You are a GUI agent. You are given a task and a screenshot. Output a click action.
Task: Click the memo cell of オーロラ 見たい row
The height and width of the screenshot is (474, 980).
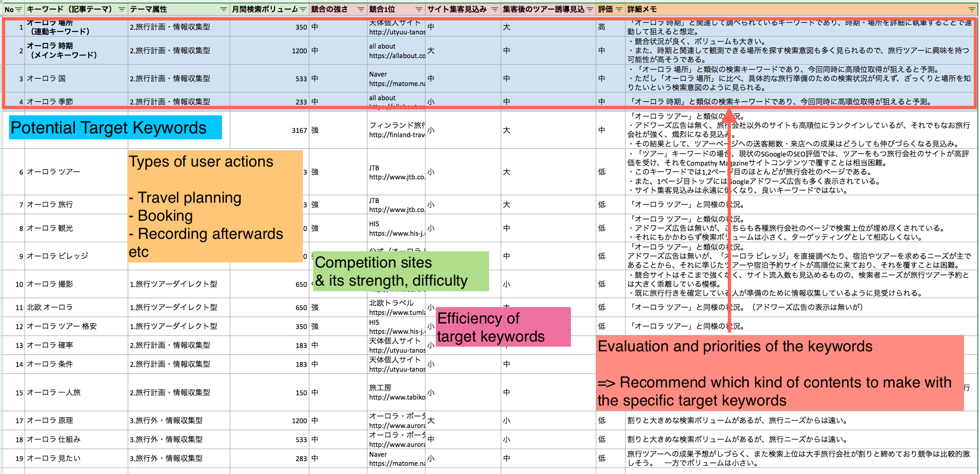801,459
